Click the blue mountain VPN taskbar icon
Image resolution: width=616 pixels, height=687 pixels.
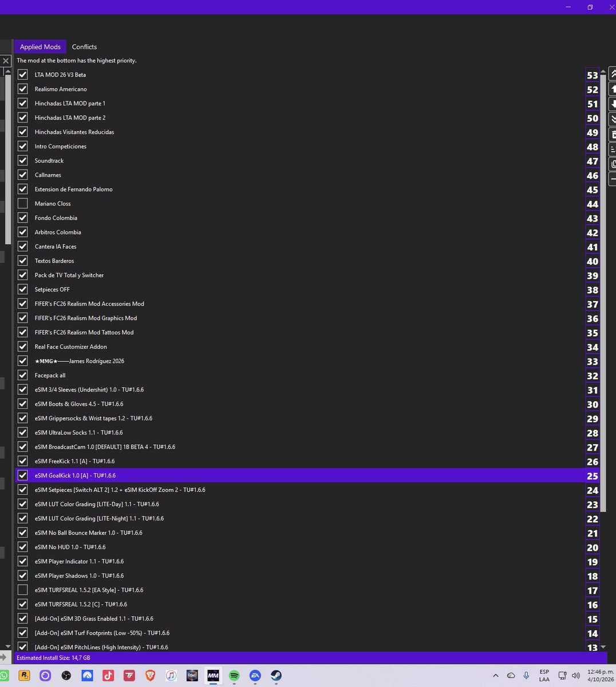(x=87, y=676)
